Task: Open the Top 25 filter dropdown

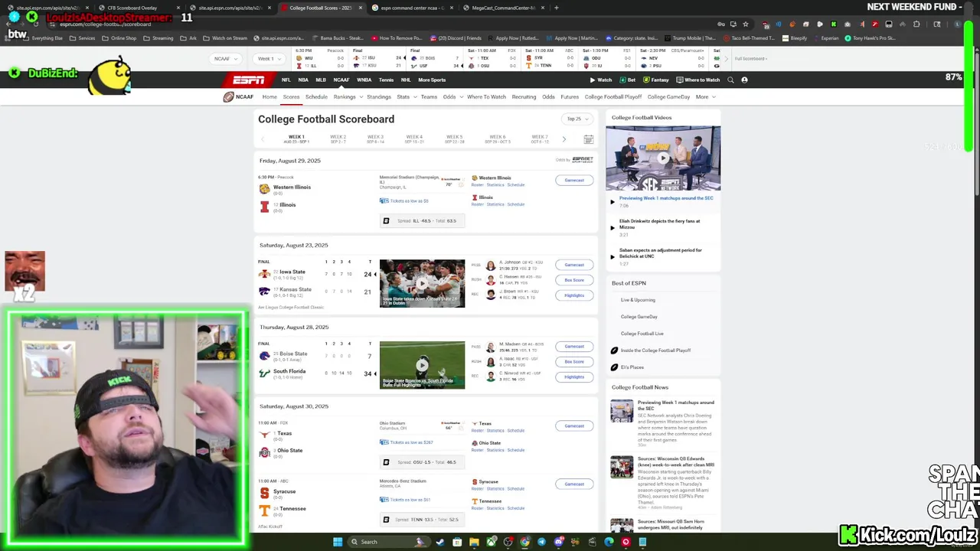Action: [577, 119]
